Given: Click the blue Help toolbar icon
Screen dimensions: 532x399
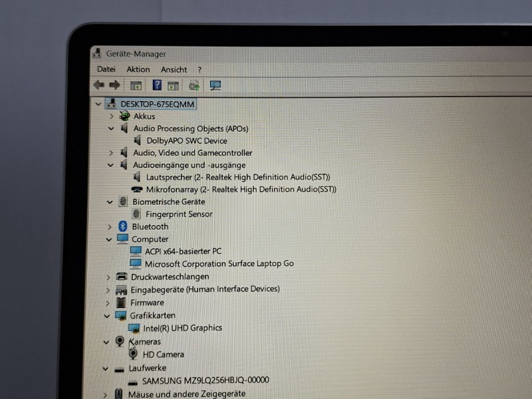Looking at the screenshot, I should point(157,85).
